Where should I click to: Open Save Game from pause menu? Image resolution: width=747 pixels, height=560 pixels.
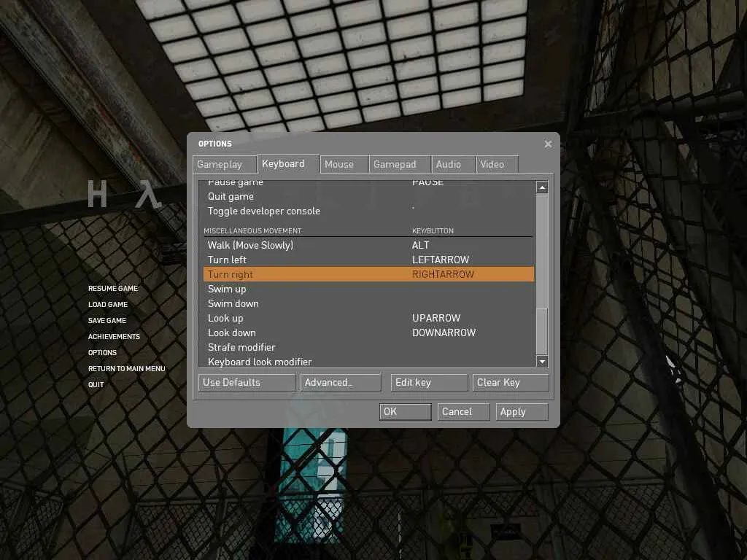pos(107,321)
